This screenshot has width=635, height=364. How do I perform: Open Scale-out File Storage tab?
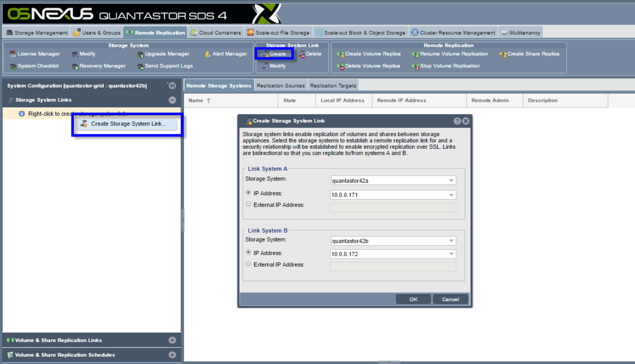278,33
